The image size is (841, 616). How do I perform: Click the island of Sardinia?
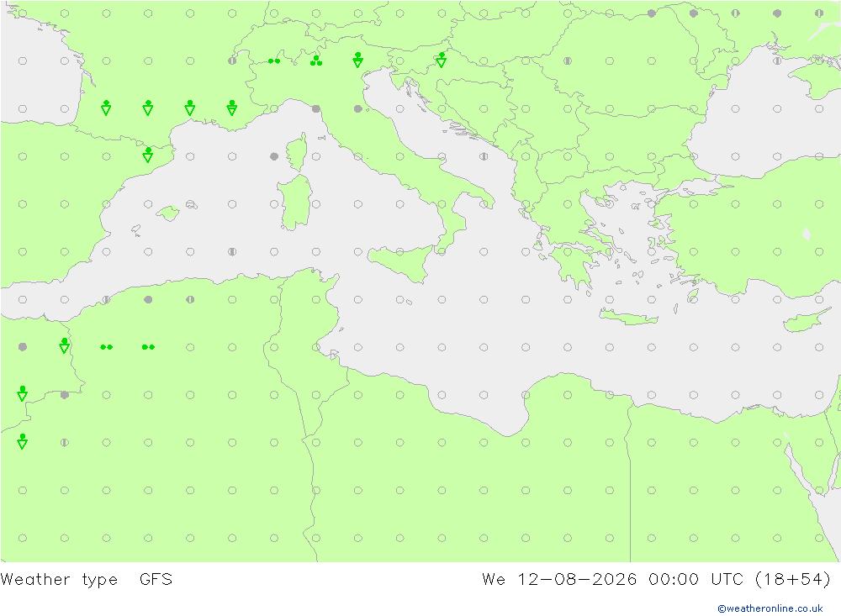(295, 203)
